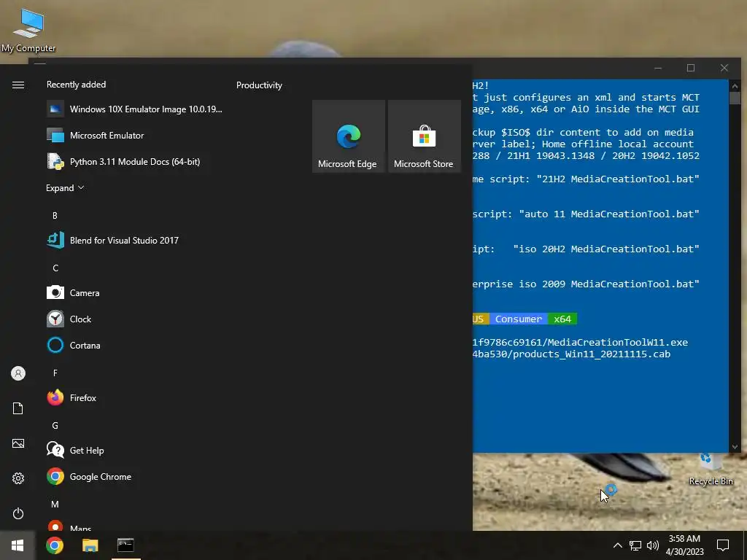Launch Google Chrome from the Start app list
747x560 pixels.
click(x=135, y=476)
